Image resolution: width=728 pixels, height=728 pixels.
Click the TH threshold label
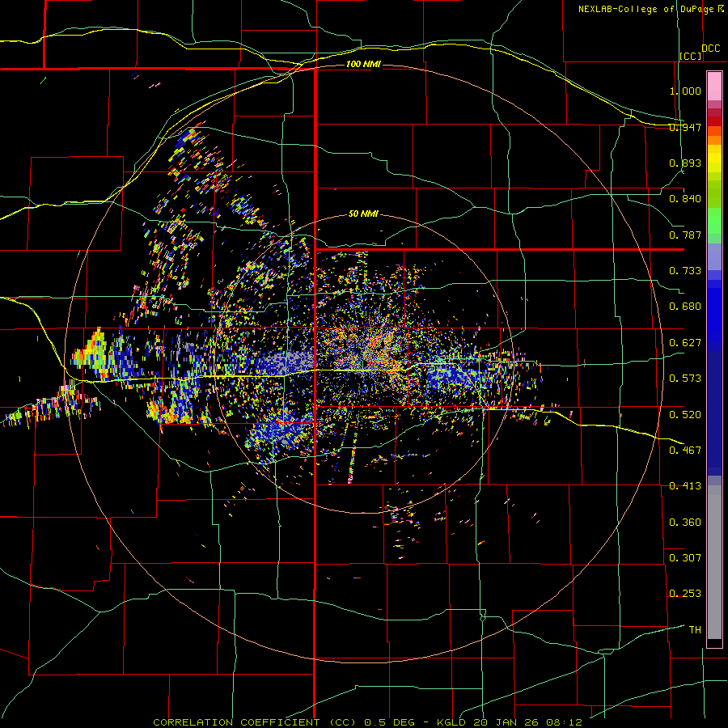click(695, 630)
